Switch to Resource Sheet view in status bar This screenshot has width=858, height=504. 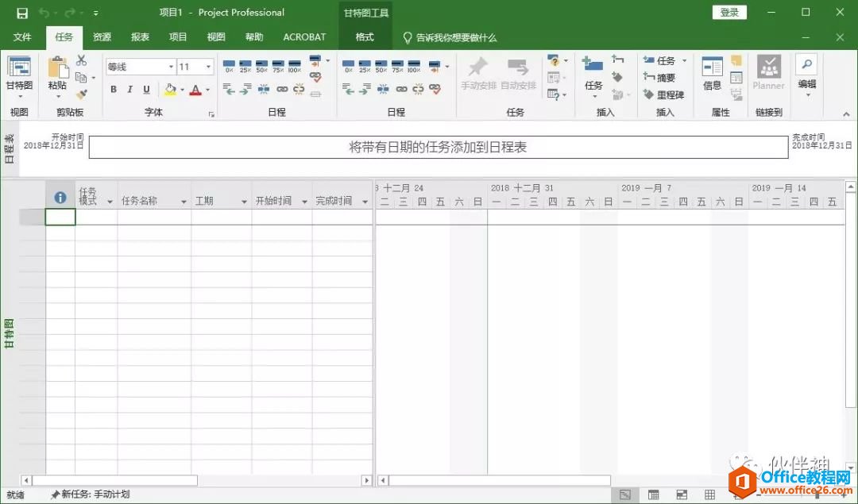point(709,494)
